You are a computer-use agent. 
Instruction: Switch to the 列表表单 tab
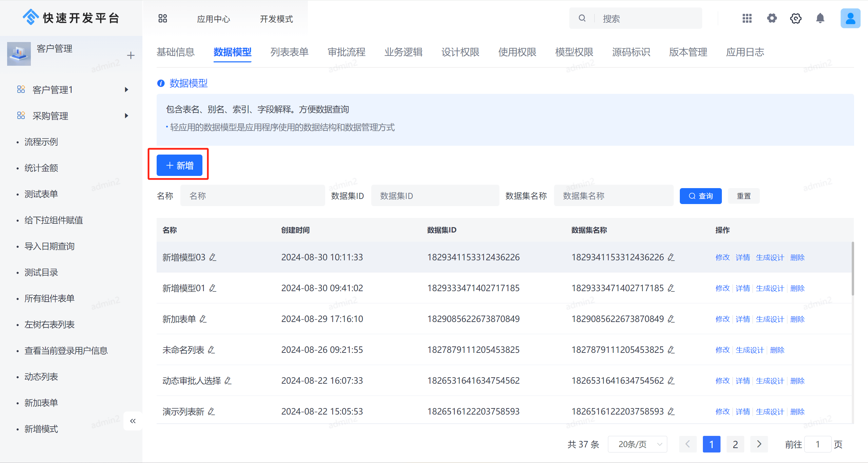[x=289, y=52]
